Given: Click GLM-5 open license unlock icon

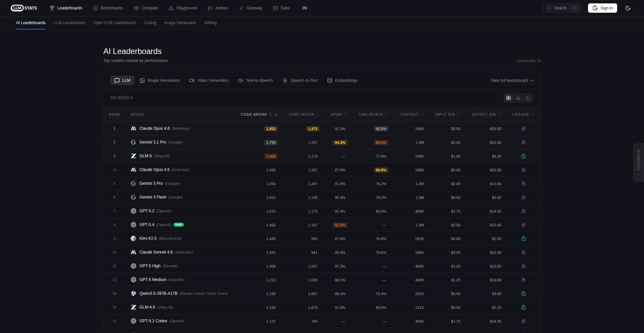Looking at the screenshot, I should click(x=524, y=156).
